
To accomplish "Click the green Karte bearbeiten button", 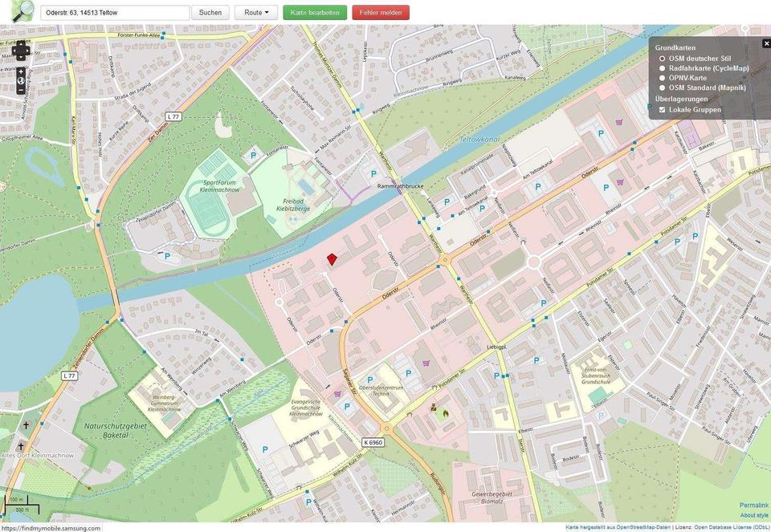I will click(315, 13).
